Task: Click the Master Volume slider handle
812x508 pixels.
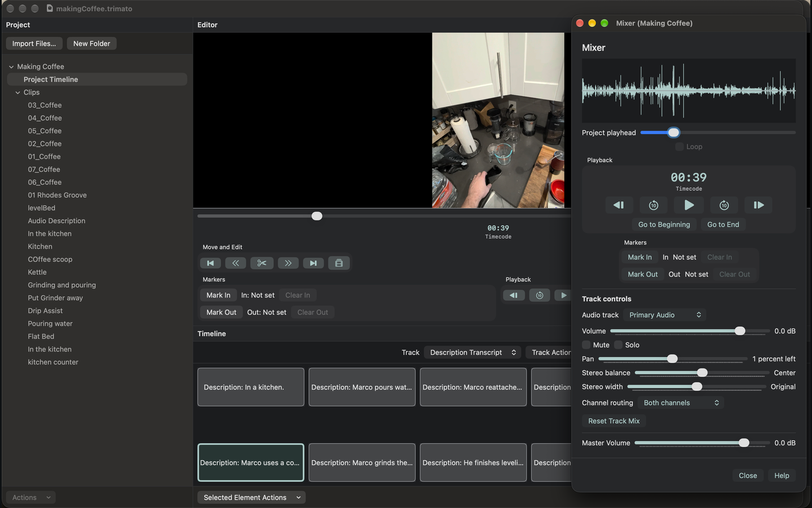Action: point(744,443)
